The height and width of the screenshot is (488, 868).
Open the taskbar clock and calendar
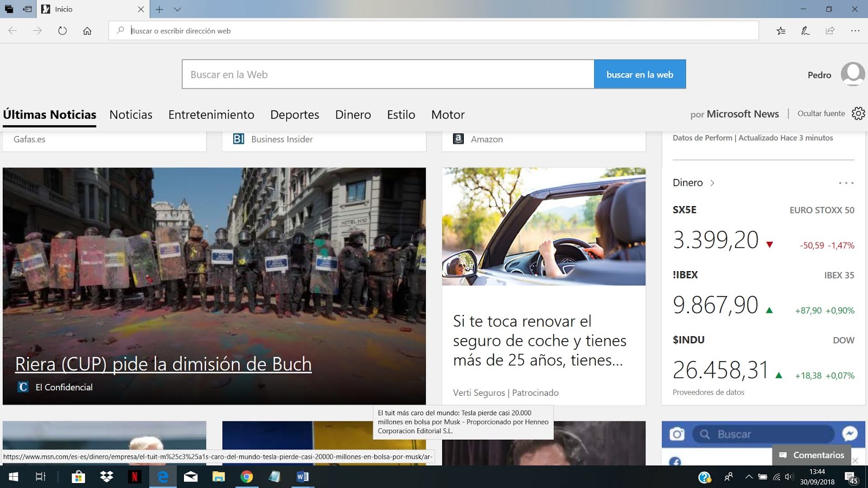point(817,477)
